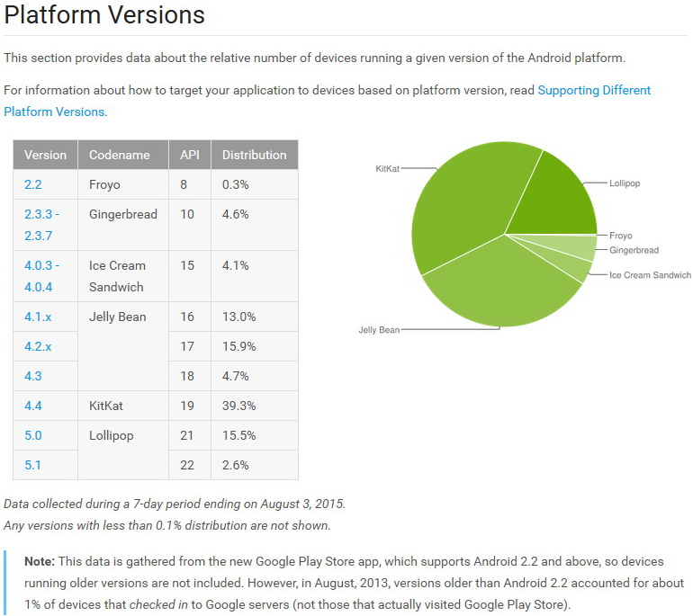Click the 5.1 version link
The height and width of the screenshot is (616, 693).
tap(33, 465)
